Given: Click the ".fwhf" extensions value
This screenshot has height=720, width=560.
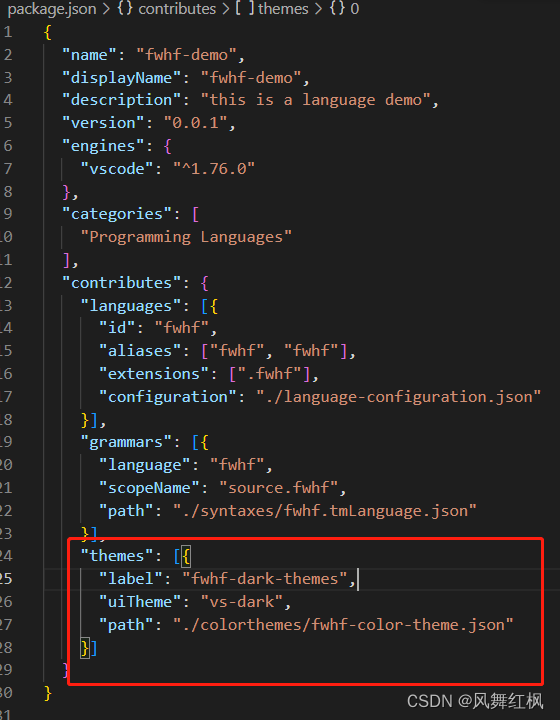Looking at the screenshot, I should click(x=269, y=374).
